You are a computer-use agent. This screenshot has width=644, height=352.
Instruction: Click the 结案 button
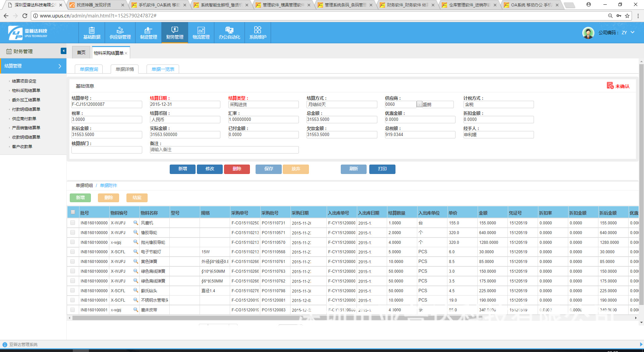click(x=137, y=197)
